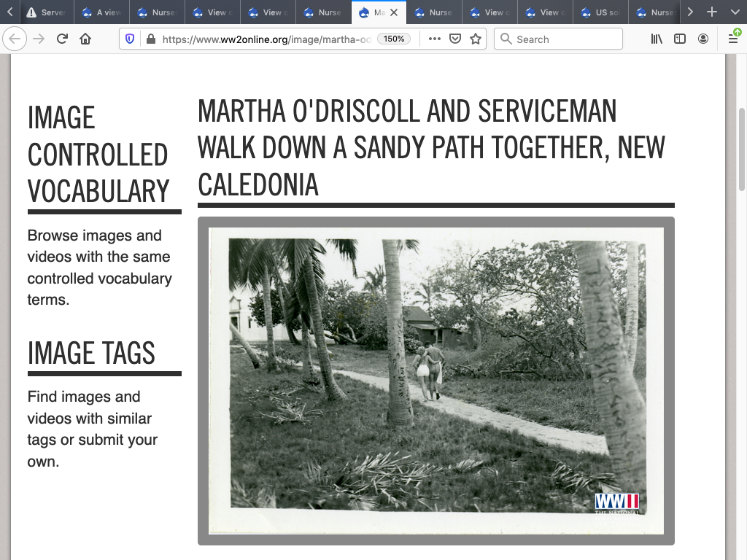The height and width of the screenshot is (560, 747).
Task: List all tabs dropdown arrow
Action: tap(735, 12)
